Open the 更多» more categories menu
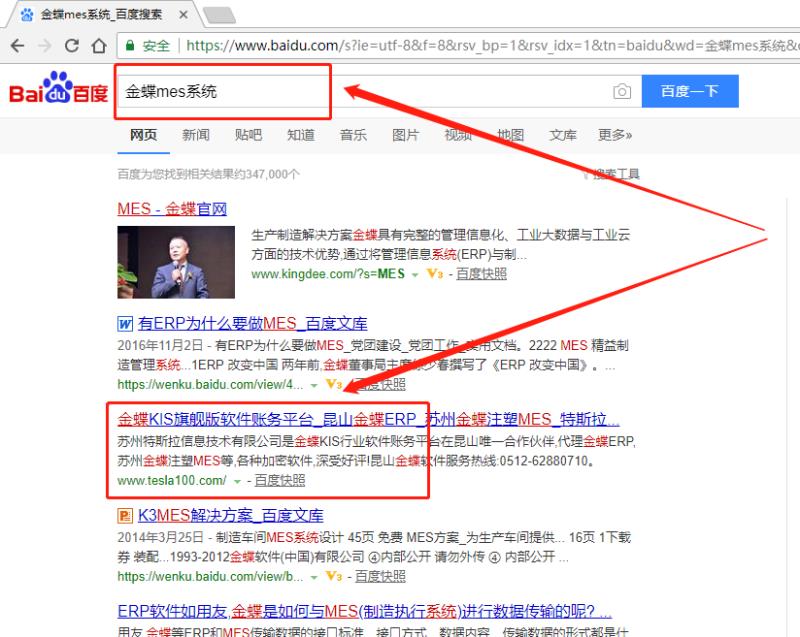Image resolution: width=800 pixels, height=637 pixels. pos(615,135)
